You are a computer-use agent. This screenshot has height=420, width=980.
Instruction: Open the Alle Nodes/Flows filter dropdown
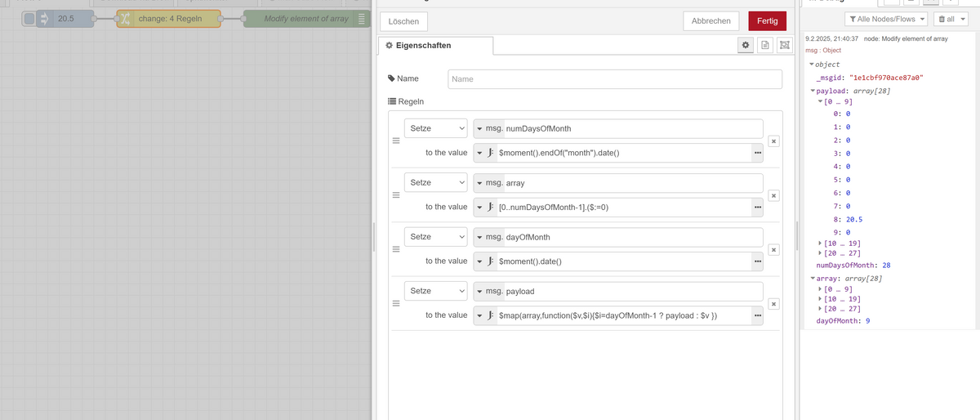(887, 19)
